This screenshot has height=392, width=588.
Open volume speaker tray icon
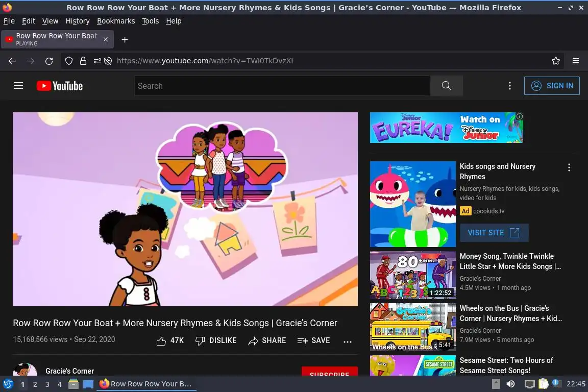pos(510,384)
